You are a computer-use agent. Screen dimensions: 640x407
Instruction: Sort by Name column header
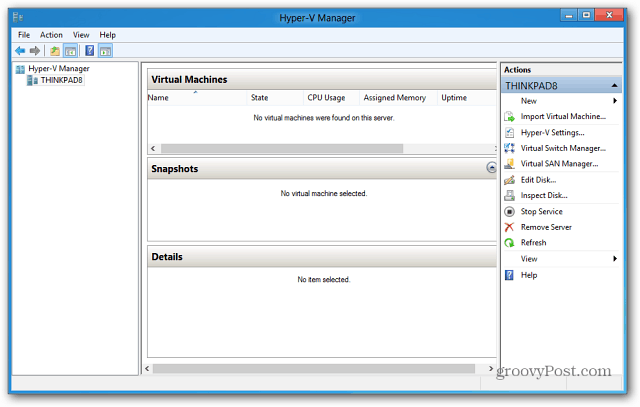[197, 98]
